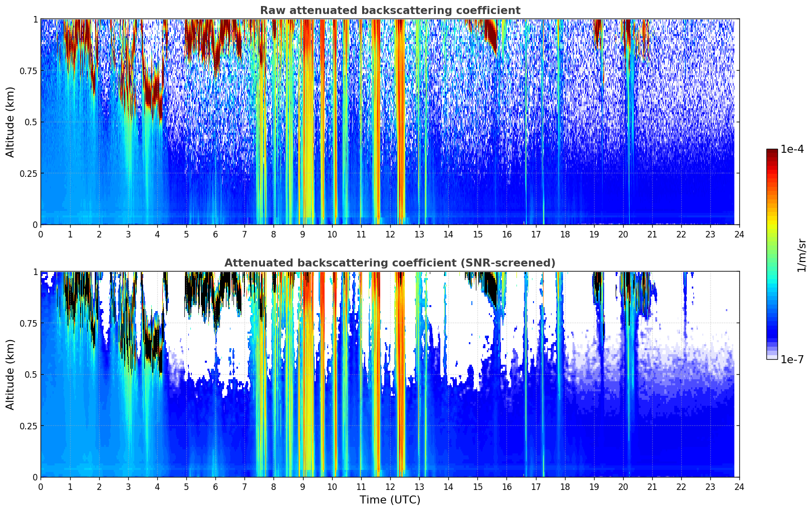The width and height of the screenshot is (812, 511).
Task: Click the 'Raw attenuated backscattering coefficient' title
Action: [x=390, y=11]
